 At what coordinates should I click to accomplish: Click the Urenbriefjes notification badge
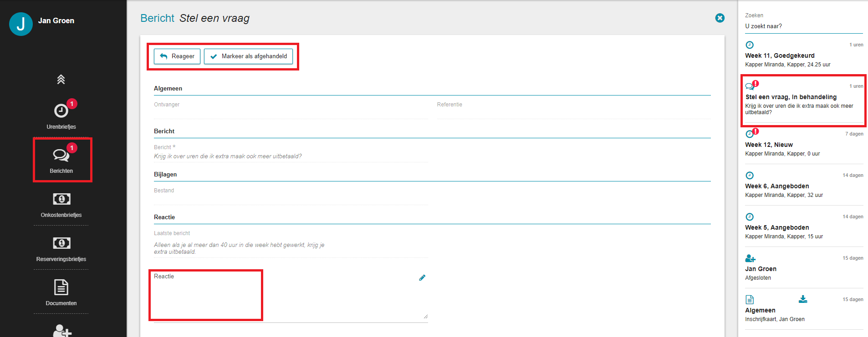(x=72, y=104)
